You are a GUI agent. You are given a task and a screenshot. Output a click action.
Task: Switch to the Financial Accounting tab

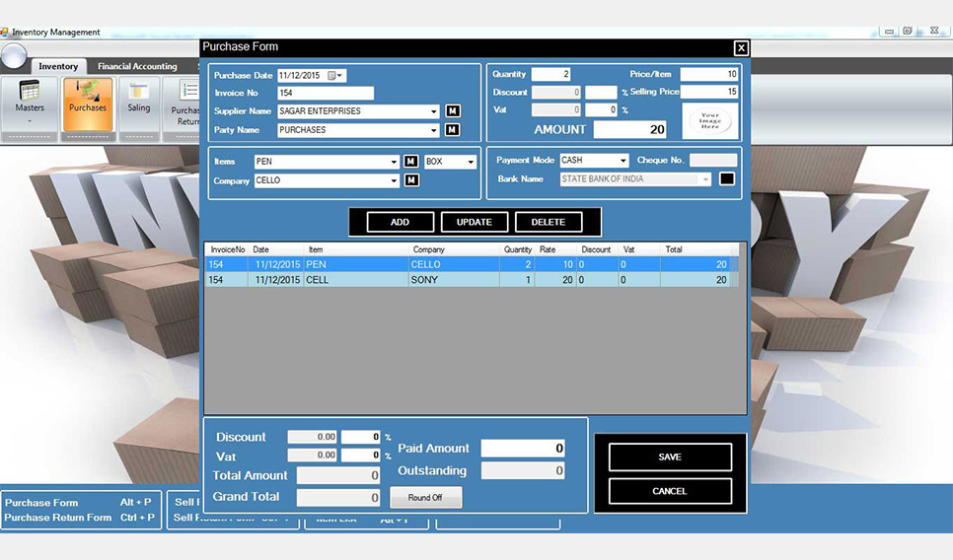pyautogui.click(x=137, y=66)
